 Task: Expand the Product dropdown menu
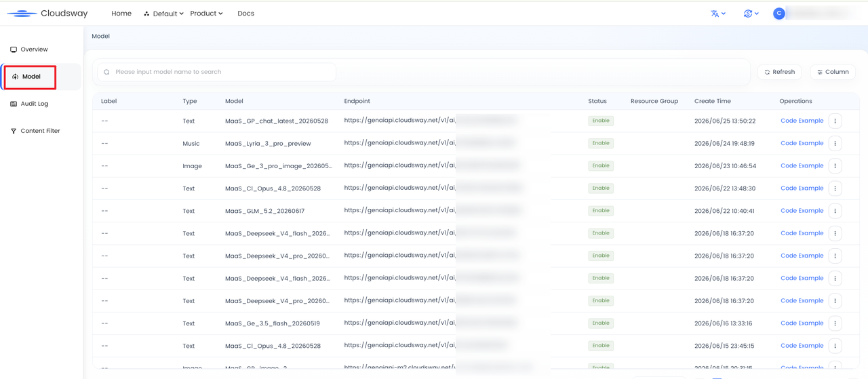[x=206, y=14]
